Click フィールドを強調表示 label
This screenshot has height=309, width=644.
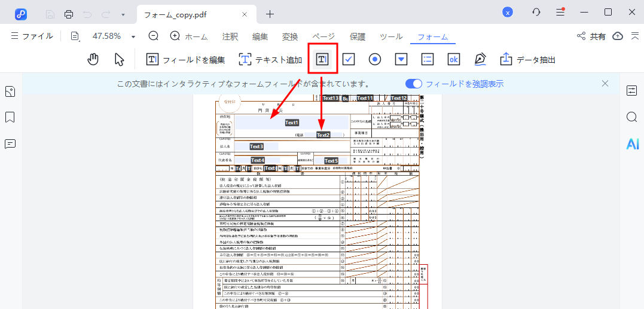click(465, 84)
